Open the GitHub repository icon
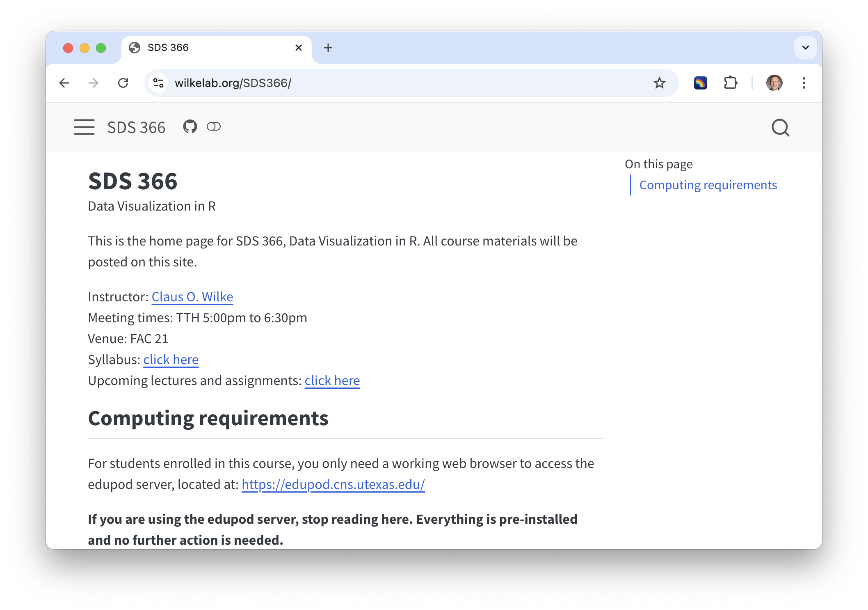 click(x=190, y=127)
